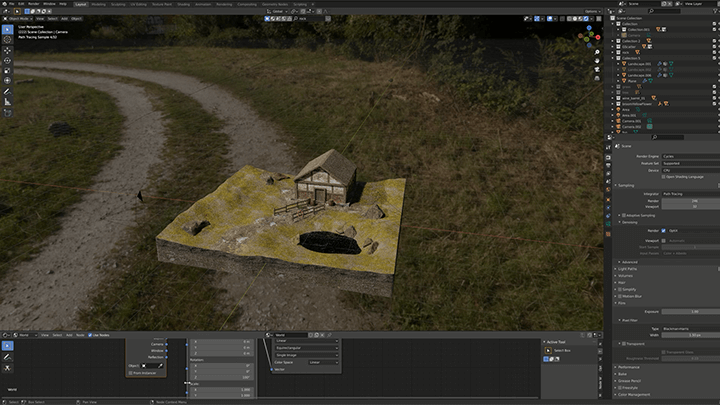Viewport: 720px width, 405px height.
Task: Click the outliner search field
Action: 664,11
